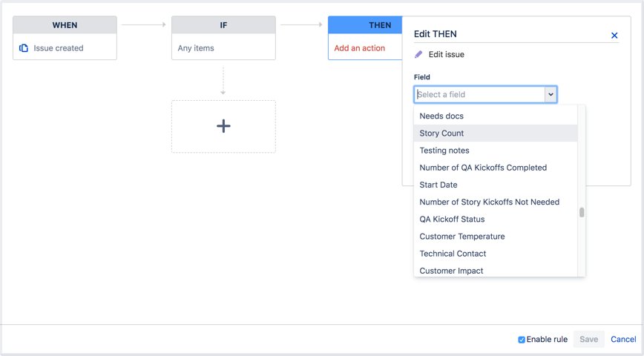Click the Issue created copy icon
Image resolution: width=644 pixels, height=356 pixels.
click(x=24, y=48)
